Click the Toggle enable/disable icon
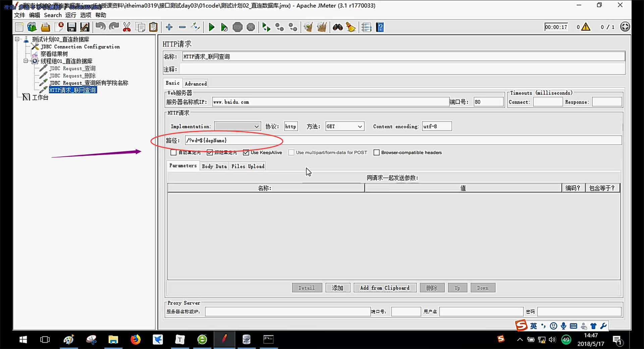Image resolution: width=644 pixels, height=349 pixels. 195,27
